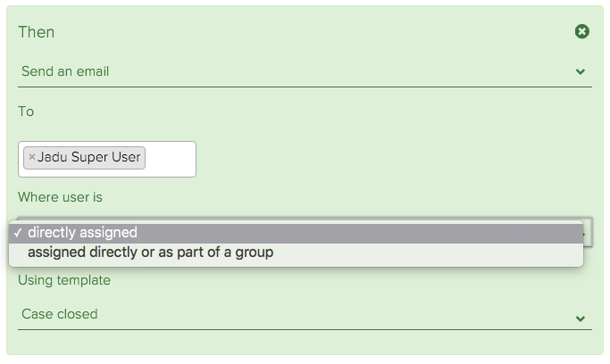The width and height of the screenshot is (610, 364).
Task: Select "assigned directly or as part of a group"
Action: [150, 252]
